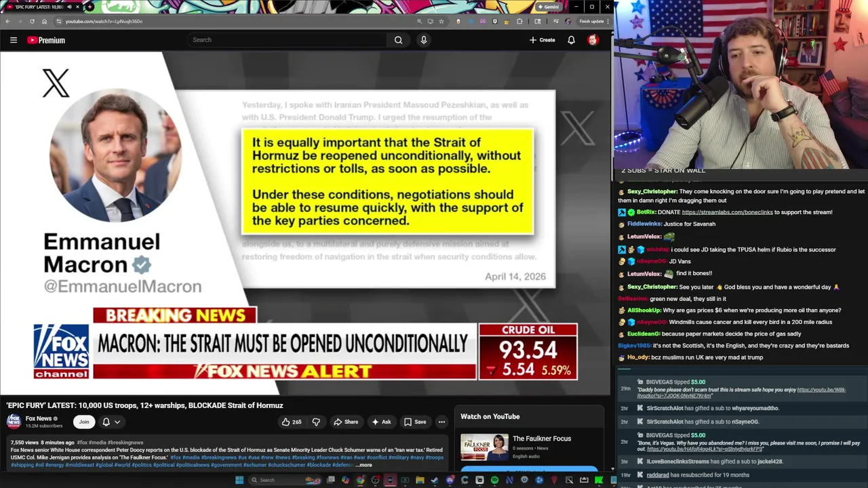Open Chrome from the Windows taskbar
This screenshot has width=868, height=488.
pos(360,480)
